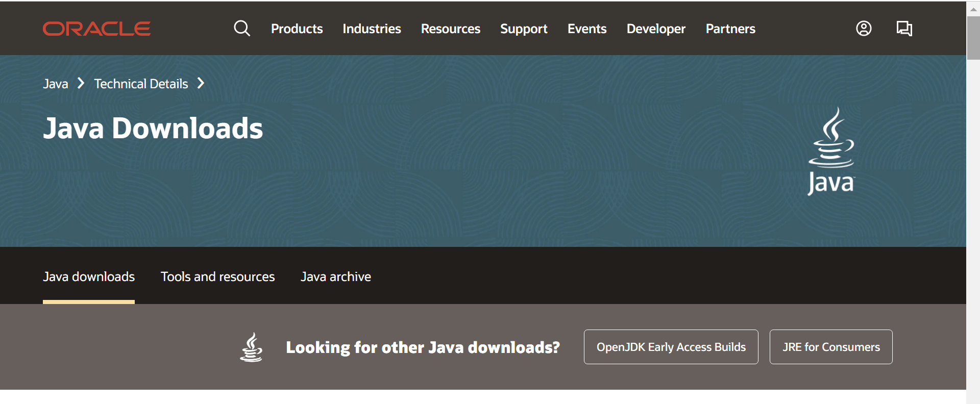Open the Developer menu
980x404 pixels.
click(x=656, y=29)
